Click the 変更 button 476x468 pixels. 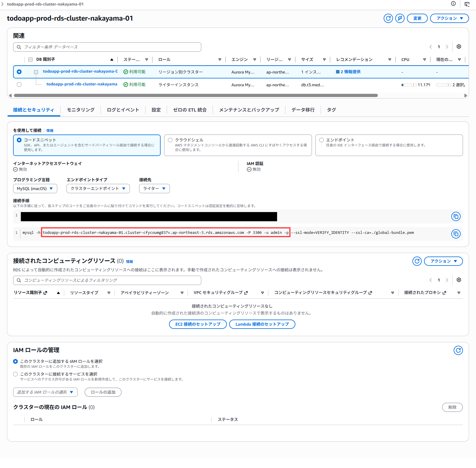coord(417,18)
